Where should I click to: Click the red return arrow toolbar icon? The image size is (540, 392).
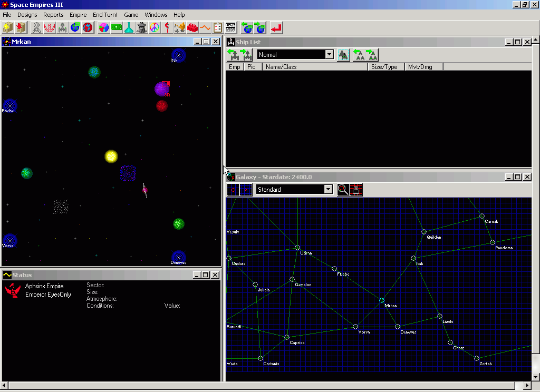276,27
